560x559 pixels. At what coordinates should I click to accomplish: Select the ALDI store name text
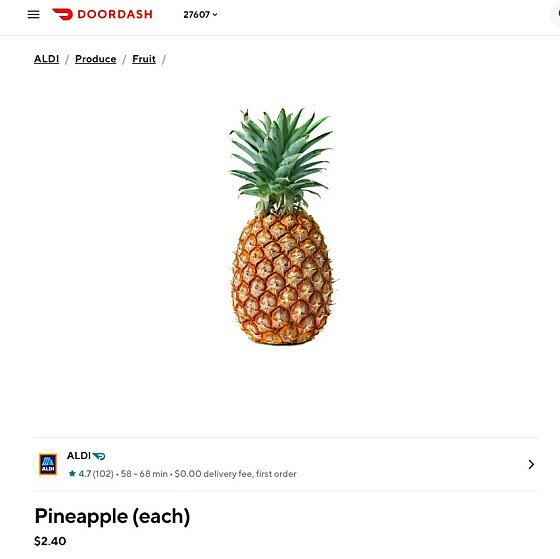point(79,456)
